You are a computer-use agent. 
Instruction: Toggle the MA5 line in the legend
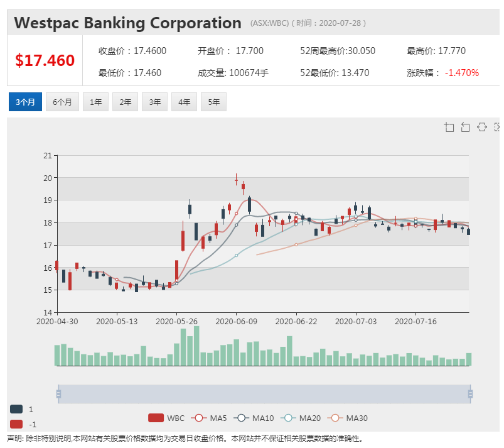tap(208, 418)
